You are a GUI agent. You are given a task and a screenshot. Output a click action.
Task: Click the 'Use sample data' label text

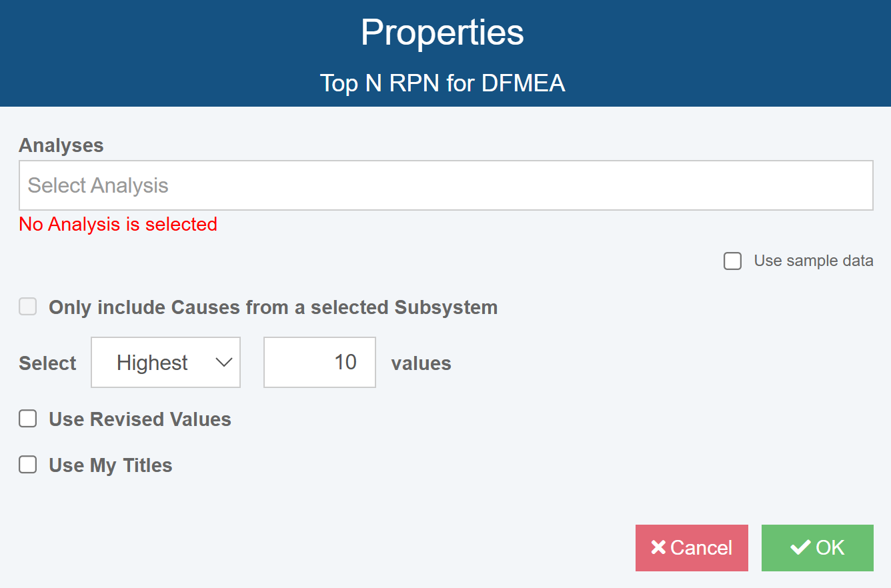(813, 261)
